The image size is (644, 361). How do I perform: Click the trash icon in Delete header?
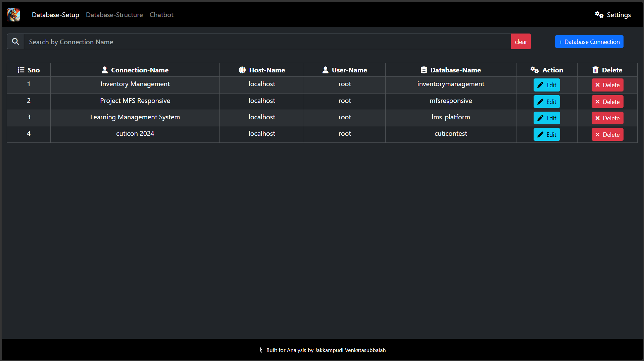[595, 70]
